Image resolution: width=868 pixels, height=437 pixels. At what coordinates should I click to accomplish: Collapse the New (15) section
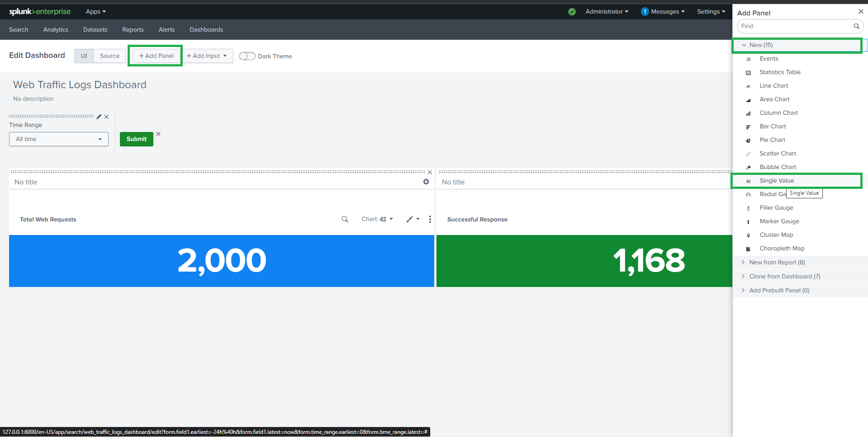pyautogui.click(x=797, y=45)
